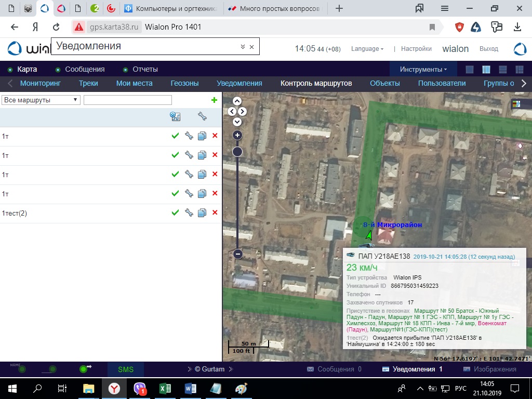This screenshot has width=532, height=399.
Task: Toggle the Сообщения mode indicator
Action: pos(58,70)
